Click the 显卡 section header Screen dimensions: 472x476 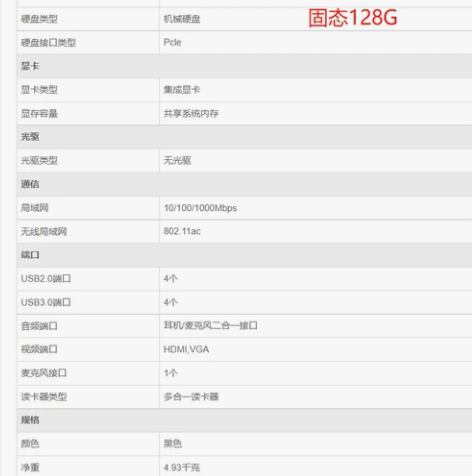(245, 66)
